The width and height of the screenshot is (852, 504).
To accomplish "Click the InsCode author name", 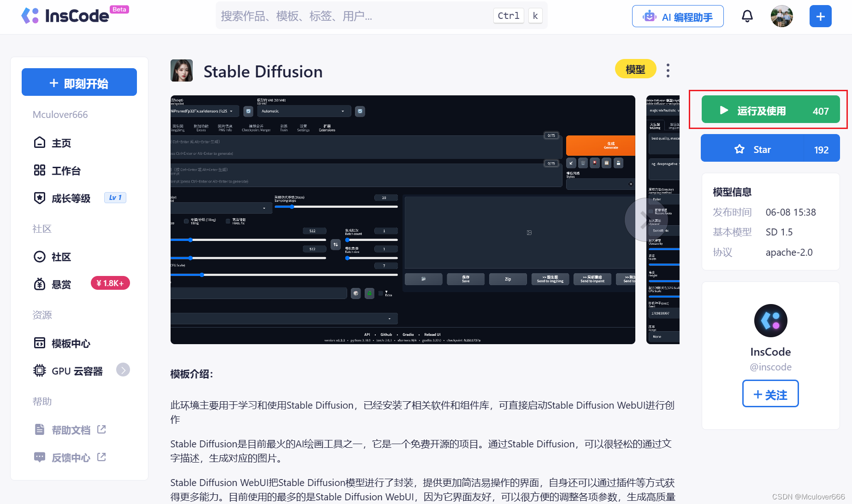I will coord(771,352).
